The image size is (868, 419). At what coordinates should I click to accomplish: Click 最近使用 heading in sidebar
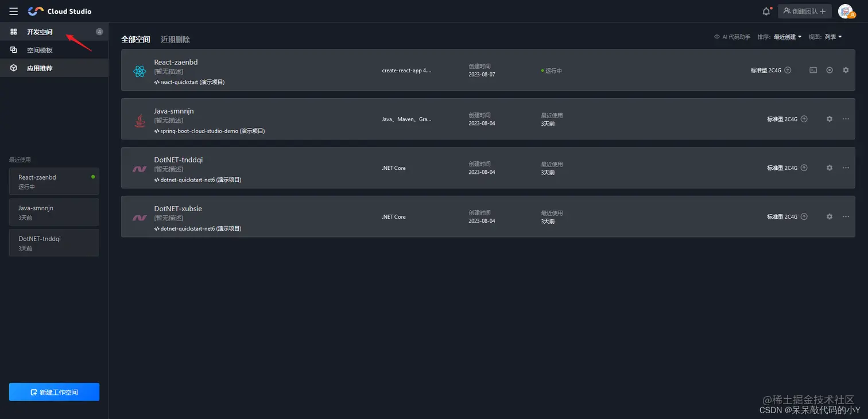pyautogui.click(x=20, y=160)
